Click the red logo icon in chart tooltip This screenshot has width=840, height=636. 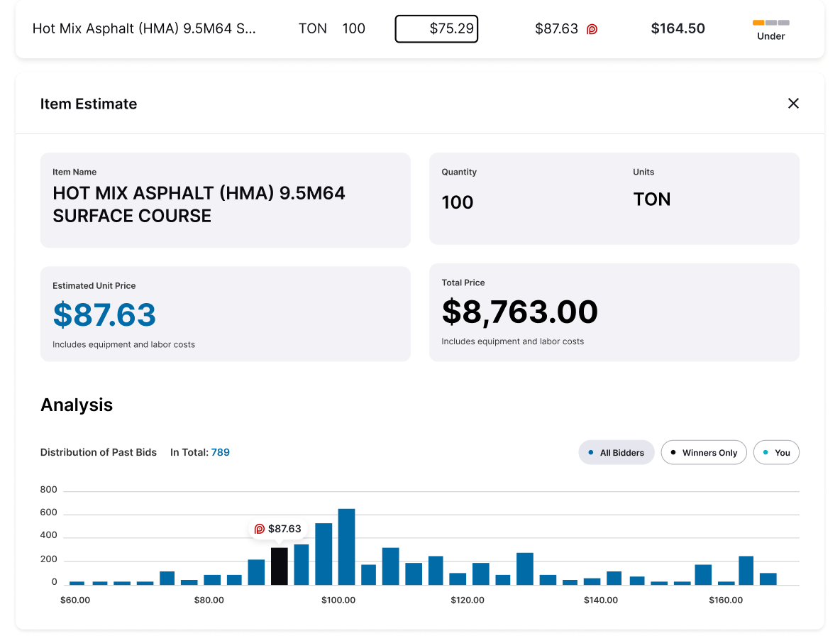point(260,529)
